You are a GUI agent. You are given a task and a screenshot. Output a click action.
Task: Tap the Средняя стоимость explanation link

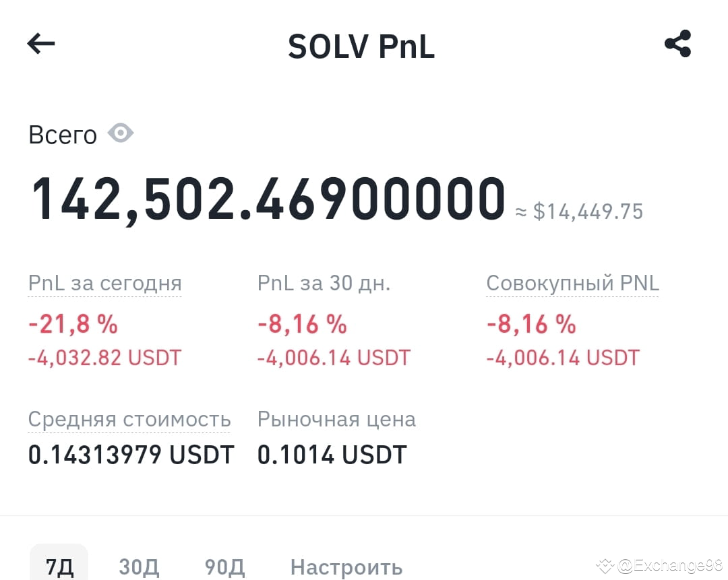click(129, 419)
